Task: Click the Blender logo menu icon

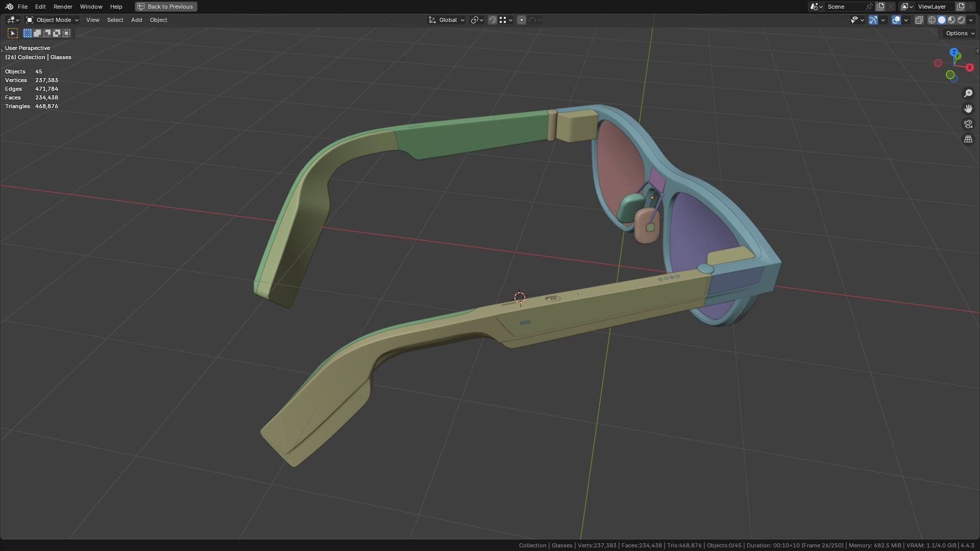Action: click(x=9, y=7)
